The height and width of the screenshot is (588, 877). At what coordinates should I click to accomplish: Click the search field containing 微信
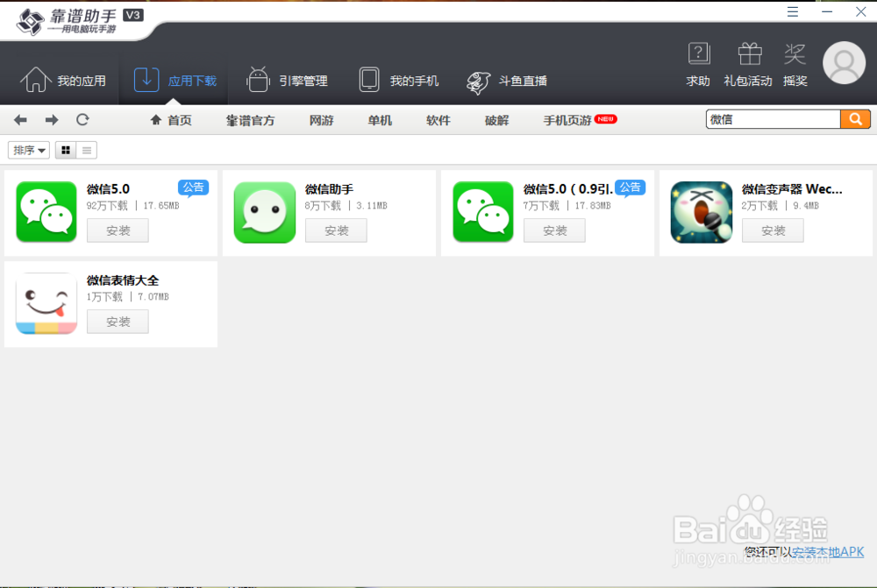(x=773, y=119)
